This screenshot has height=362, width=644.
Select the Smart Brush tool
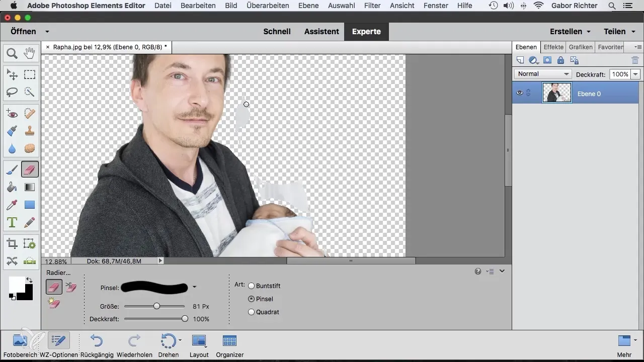pyautogui.click(x=12, y=131)
